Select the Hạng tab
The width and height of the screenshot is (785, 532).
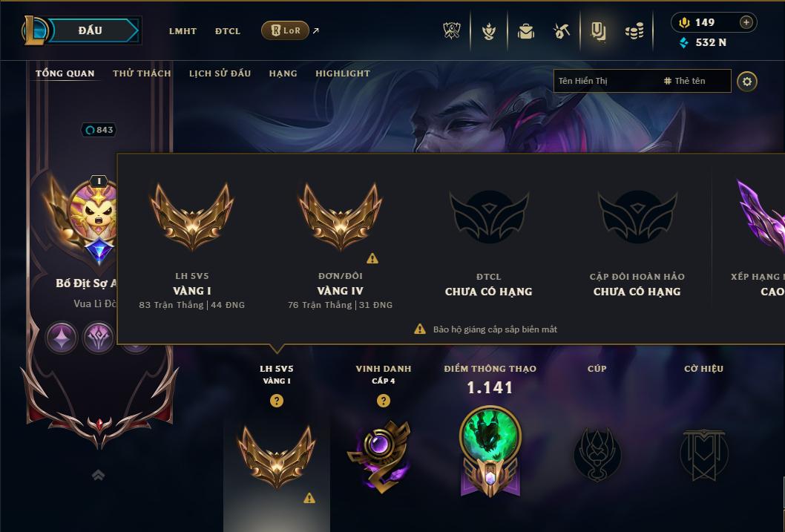pos(283,73)
